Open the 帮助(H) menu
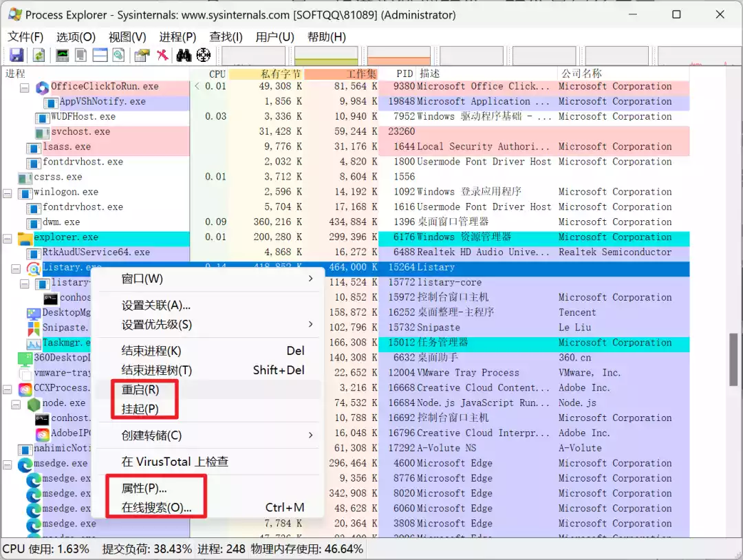 click(327, 37)
